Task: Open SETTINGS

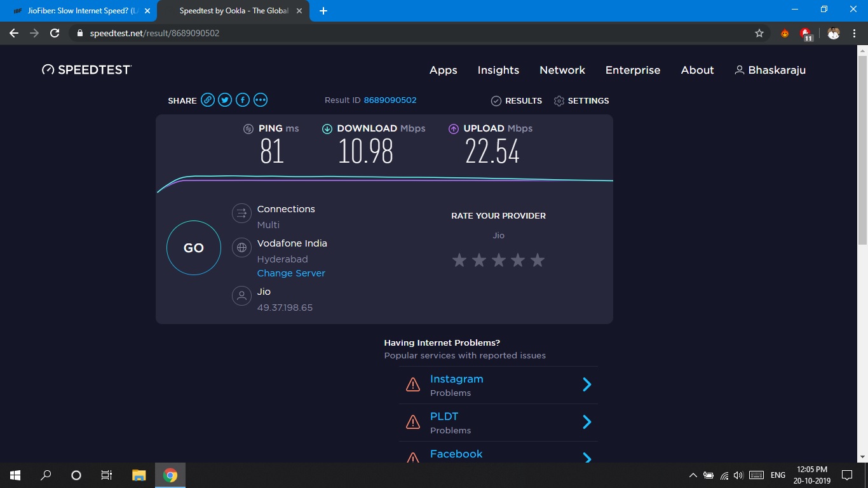Action: point(581,101)
